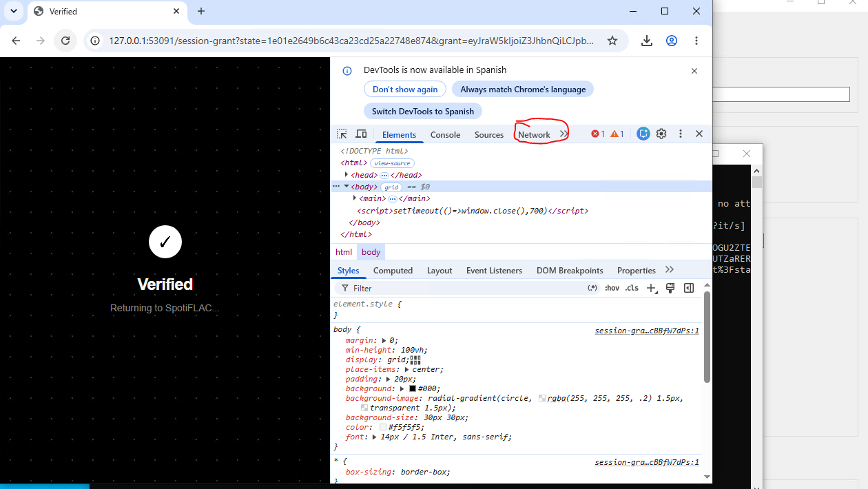The height and width of the screenshot is (489, 868).
Task: Toggle computed styles sidebar icon
Action: (x=689, y=288)
